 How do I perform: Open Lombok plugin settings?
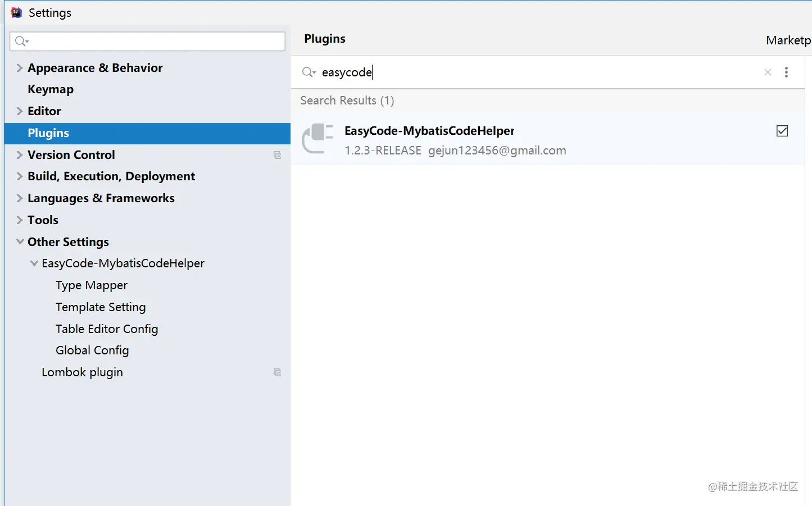pyautogui.click(x=82, y=372)
